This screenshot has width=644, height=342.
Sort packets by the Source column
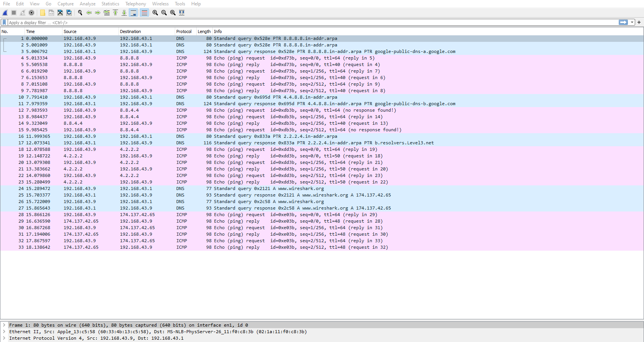click(90, 31)
